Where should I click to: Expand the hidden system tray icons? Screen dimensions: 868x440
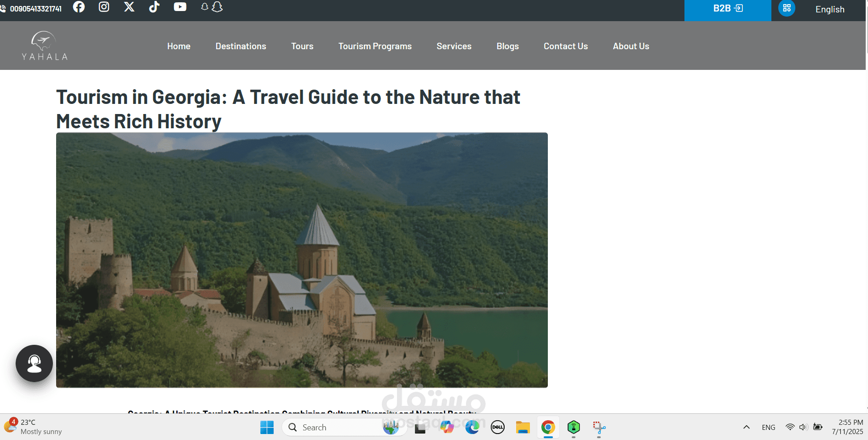(x=747, y=427)
